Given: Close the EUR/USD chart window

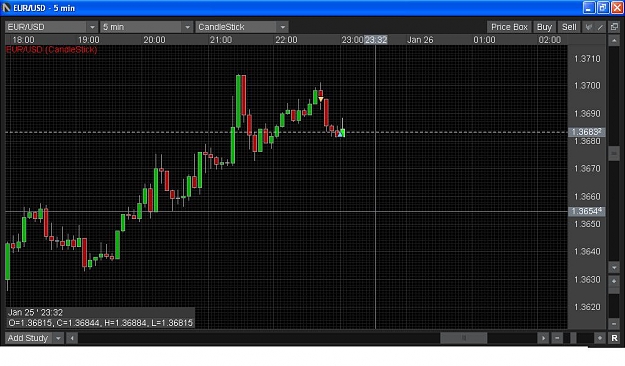Looking at the screenshot, I should coord(617,8).
